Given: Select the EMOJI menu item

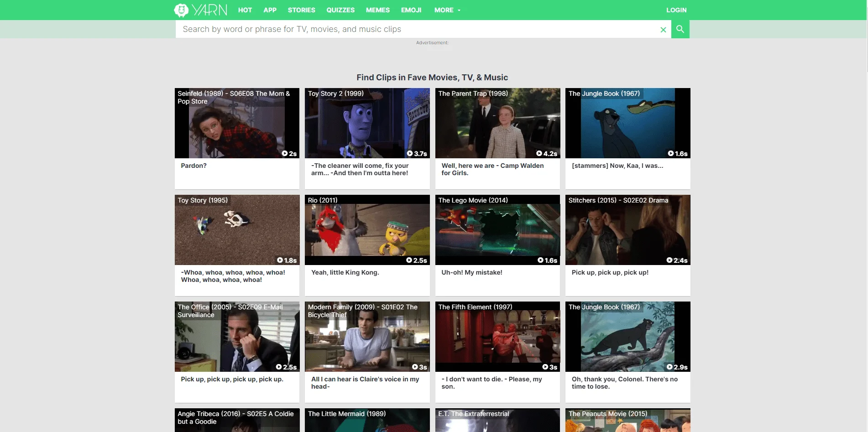Looking at the screenshot, I should pyautogui.click(x=411, y=10).
